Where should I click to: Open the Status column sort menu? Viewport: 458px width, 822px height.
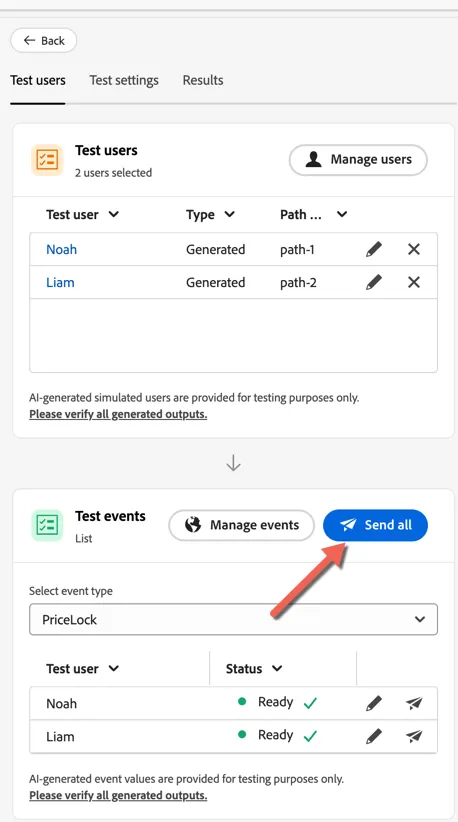point(254,669)
